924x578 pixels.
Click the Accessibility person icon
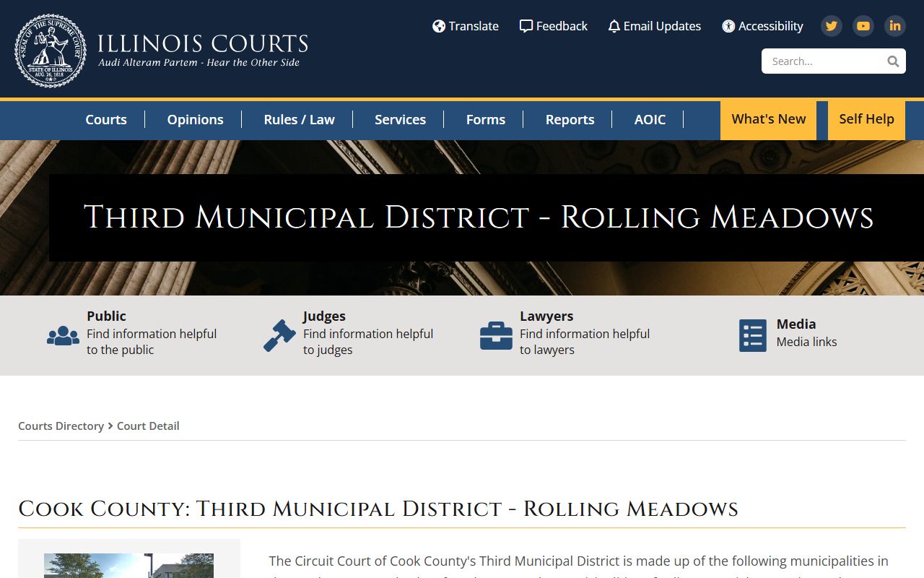click(x=728, y=26)
